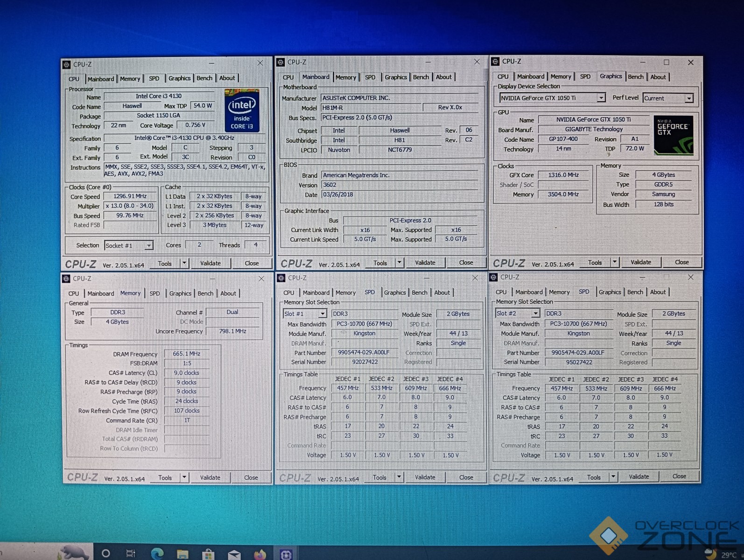Screen dimensions: 744x560
Task: Click the Uncore Frequency 798.1 MHz value
Action: (x=232, y=331)
